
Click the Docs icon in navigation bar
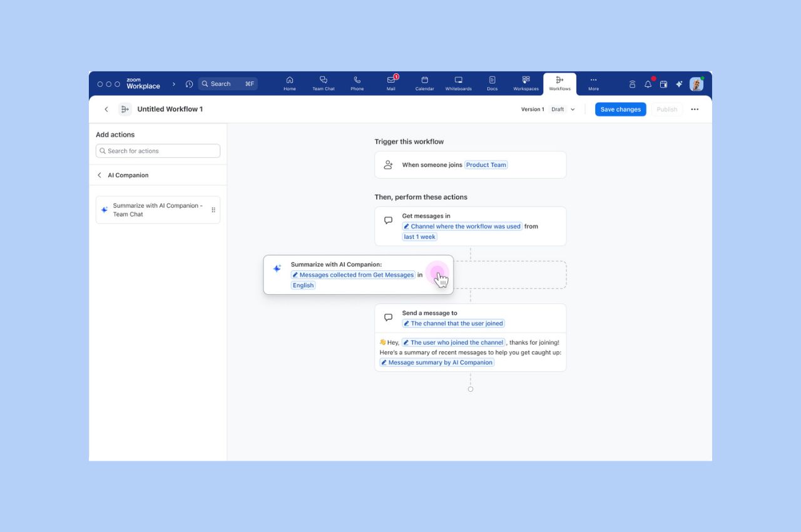coord(492,83)
